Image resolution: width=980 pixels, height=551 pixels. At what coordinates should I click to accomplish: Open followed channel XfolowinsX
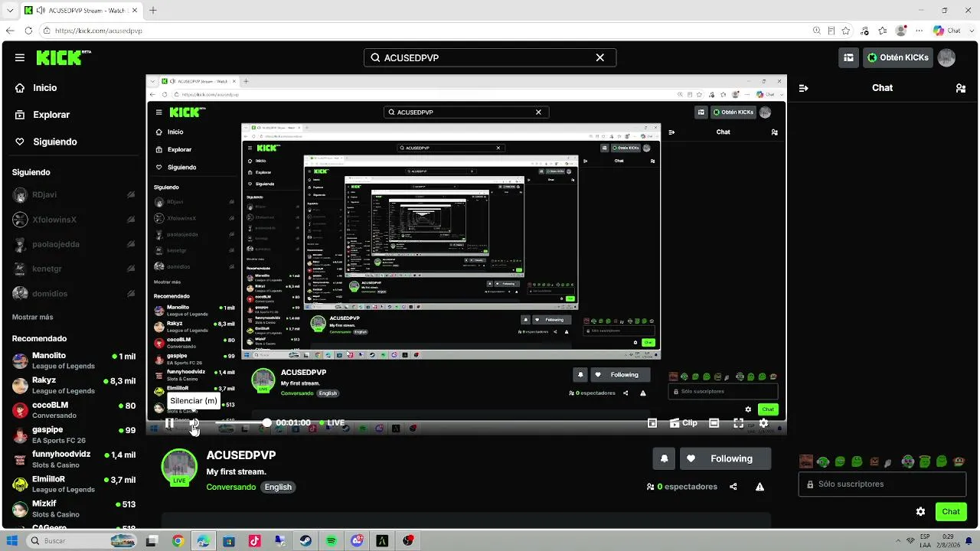[x=73, y=220]
